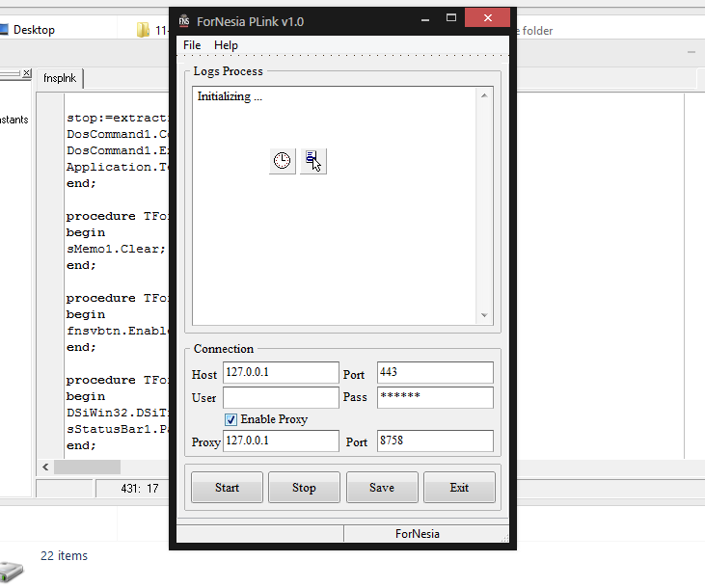Image resolution: width=705 pixels, height=588 pixels.
Task: Click the log scrollbar up arrow
Action: 484,95
